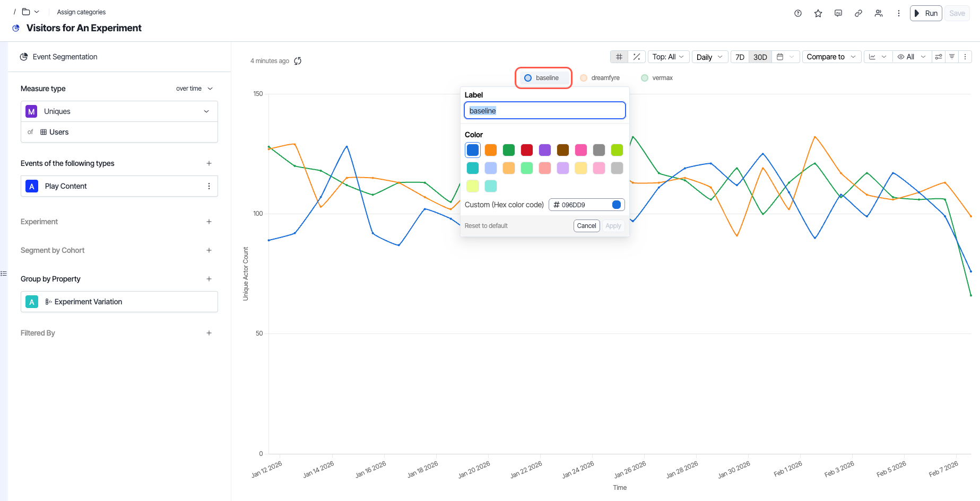The width and height of the screenshot is (980, 501).
Task: Switch to percentage value display
Action: tap(636, 57)
